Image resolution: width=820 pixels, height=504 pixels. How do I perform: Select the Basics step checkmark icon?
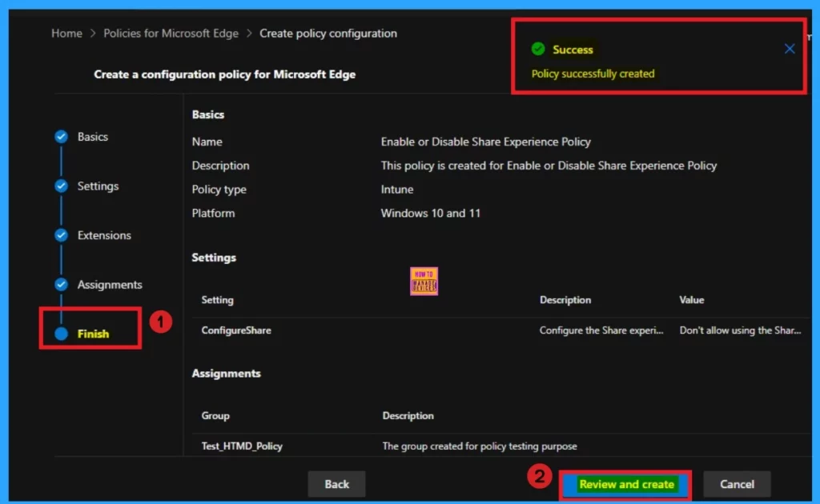[x=61, y=137]
